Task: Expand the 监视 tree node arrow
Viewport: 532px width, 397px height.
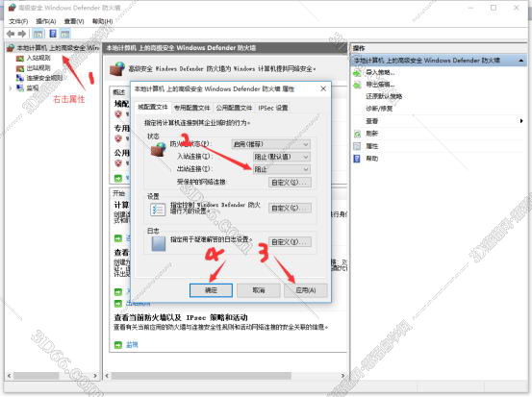Action: coord(11,88)
